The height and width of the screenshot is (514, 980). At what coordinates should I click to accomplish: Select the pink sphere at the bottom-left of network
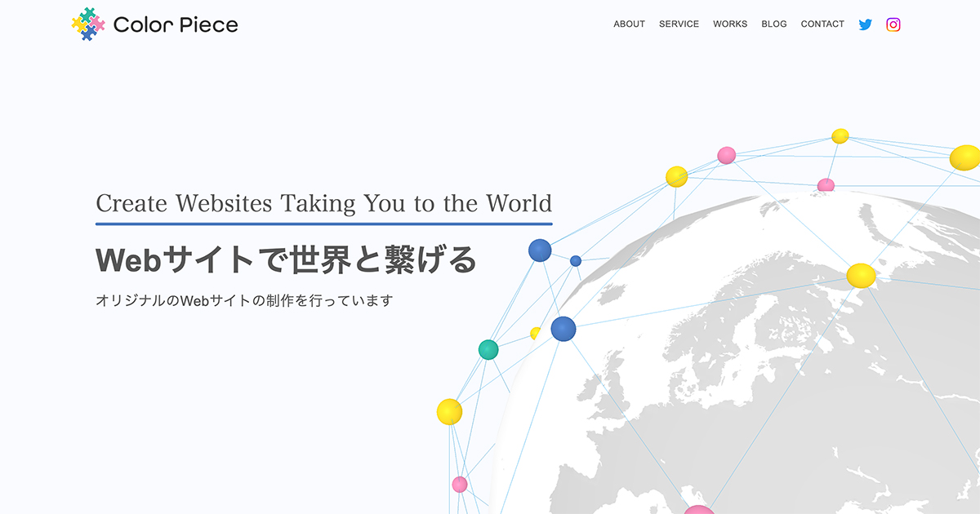[x=460, y=484]
